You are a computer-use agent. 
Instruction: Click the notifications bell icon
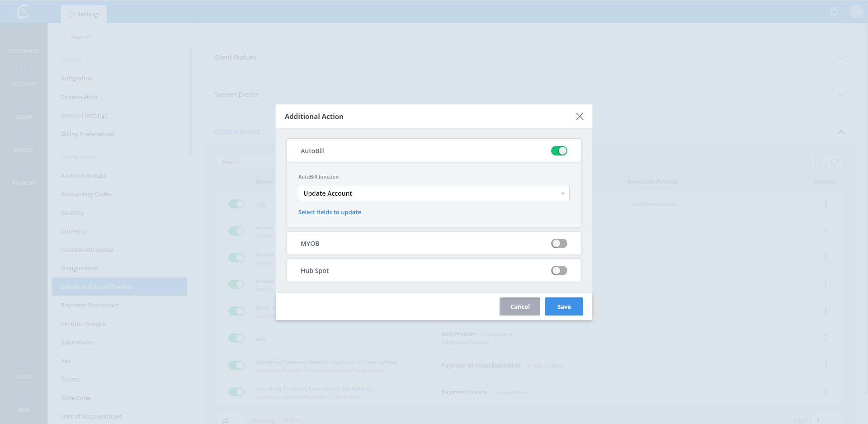(x=834, y=12)
